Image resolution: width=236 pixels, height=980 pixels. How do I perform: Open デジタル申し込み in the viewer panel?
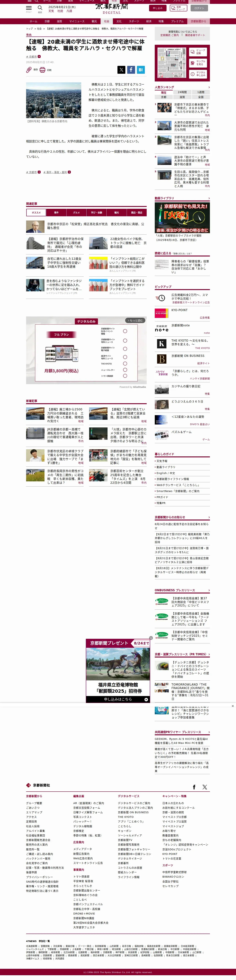click(x=198, y=74)
